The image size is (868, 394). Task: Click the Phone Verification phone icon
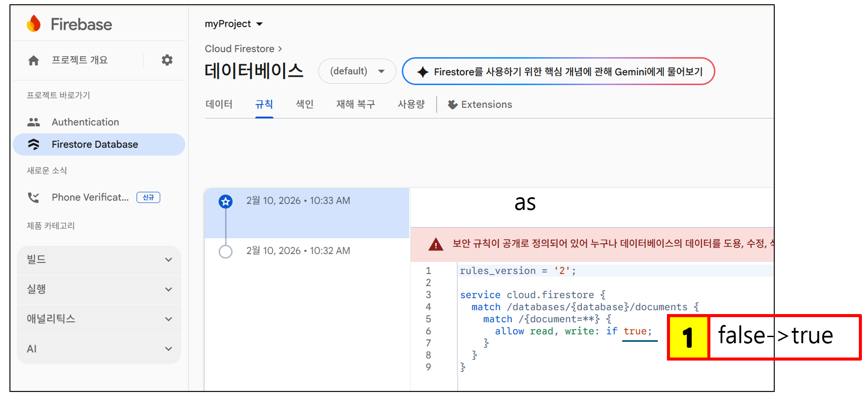tap(33, 198)
